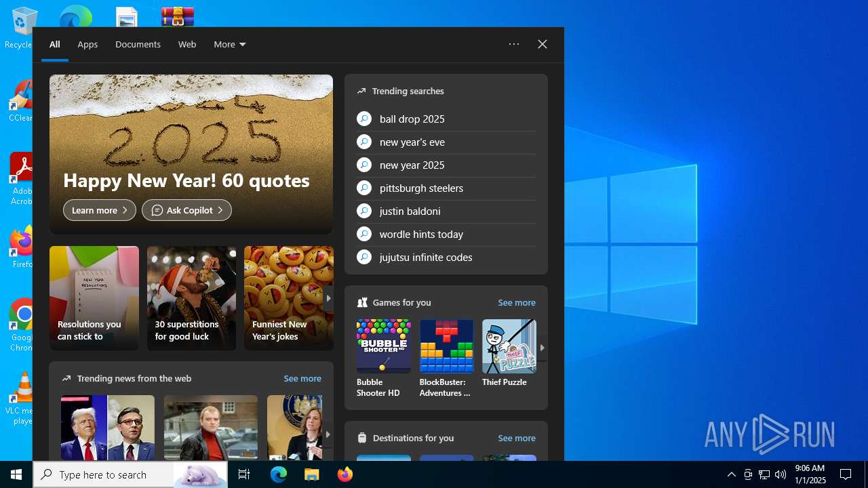The height and width of the screenshot is (488, 868).
Task: Search trending wordle hints today
Action: click(446, 234)
